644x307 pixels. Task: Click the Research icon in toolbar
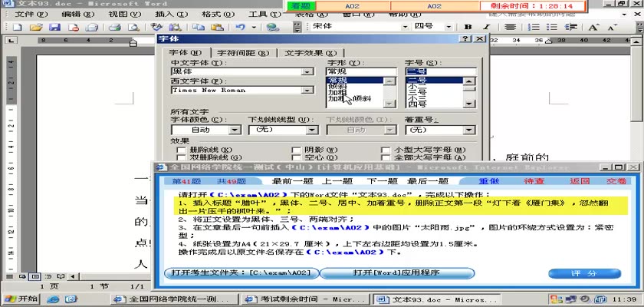pyautogui.click(x=176, y=27)
